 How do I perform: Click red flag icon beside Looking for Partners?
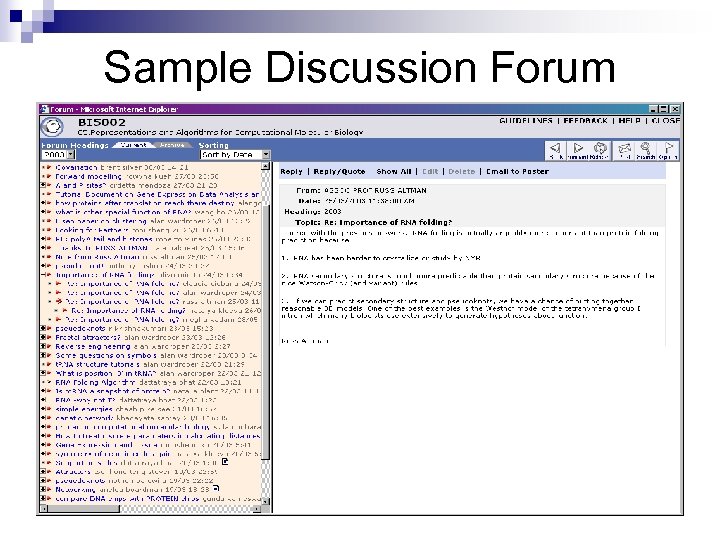click(x=48, y=230)
